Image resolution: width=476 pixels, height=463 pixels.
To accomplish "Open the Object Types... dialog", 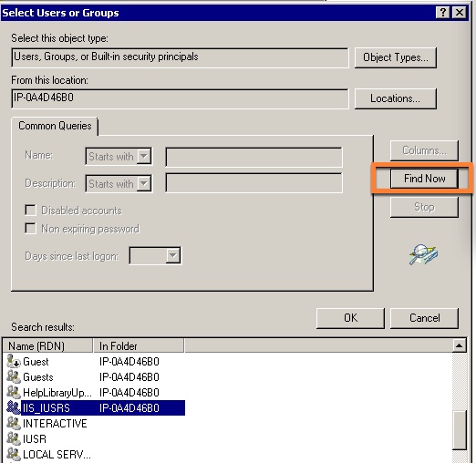I will (x=396, y=57).
